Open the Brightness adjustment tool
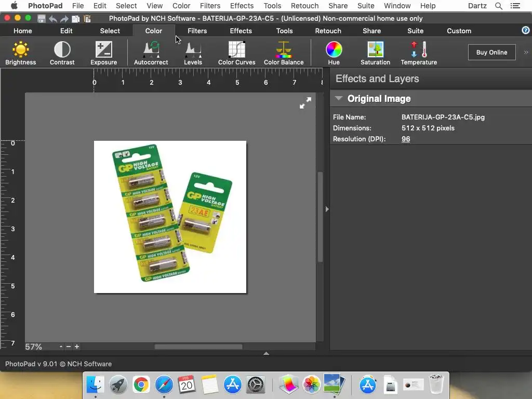The height and width of the screenshot is (399, 532). (x=20, y=53)
